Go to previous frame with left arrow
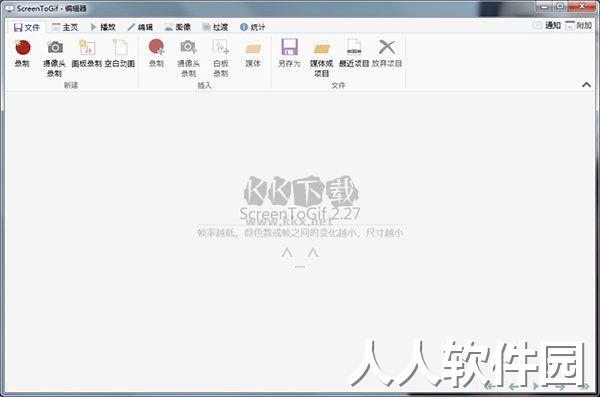 point(514,386)
